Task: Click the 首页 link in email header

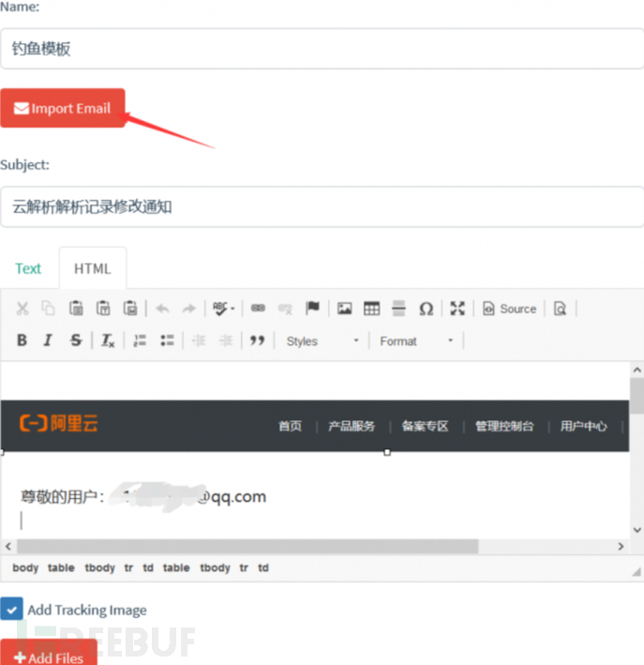Action: (x=290, y=426)
